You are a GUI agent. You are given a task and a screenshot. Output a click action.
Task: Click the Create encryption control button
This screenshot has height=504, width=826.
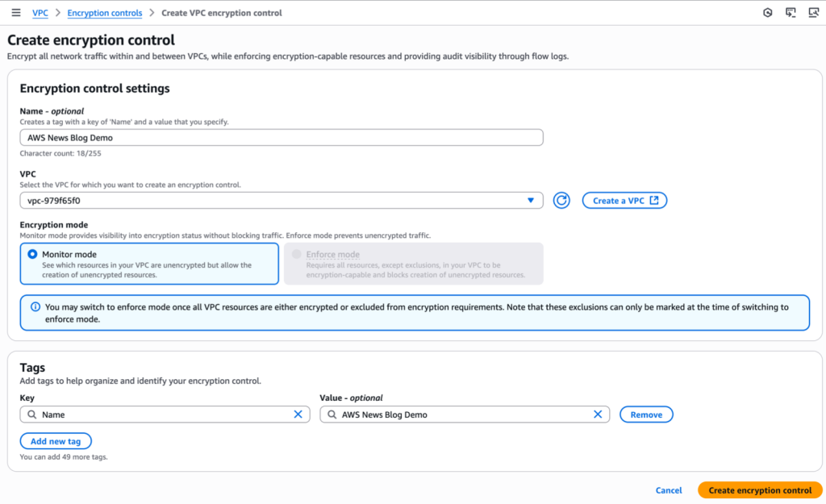click(759, 489)
